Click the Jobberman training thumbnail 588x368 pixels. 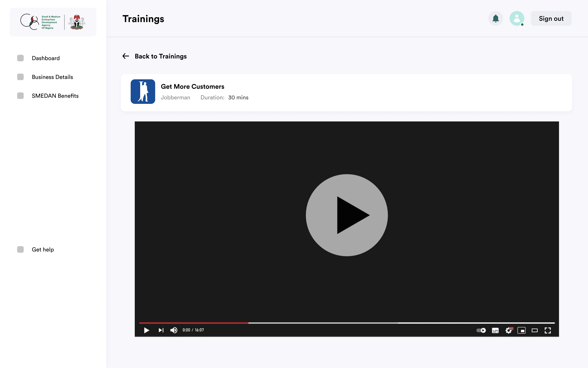tap(143, 91)
